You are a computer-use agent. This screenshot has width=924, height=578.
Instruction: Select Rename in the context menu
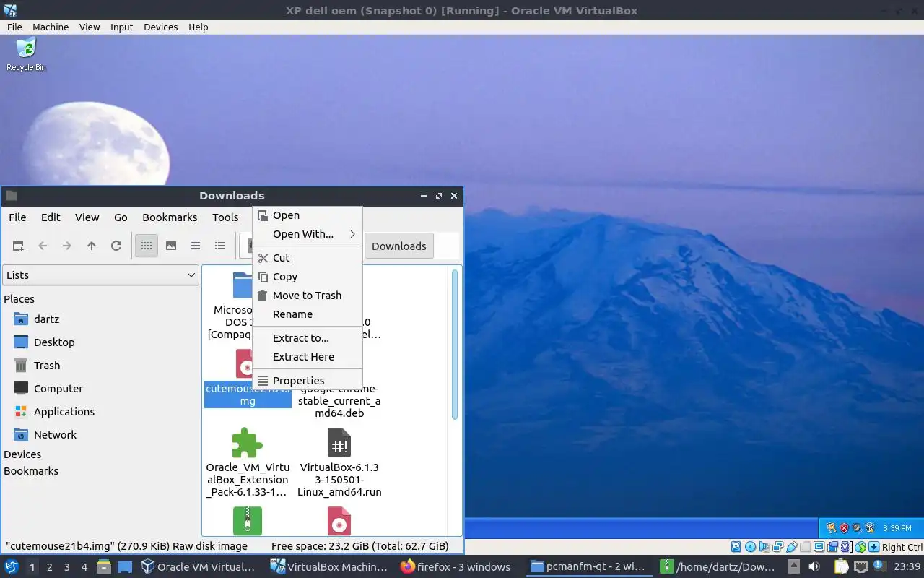(x=308, y=314)
